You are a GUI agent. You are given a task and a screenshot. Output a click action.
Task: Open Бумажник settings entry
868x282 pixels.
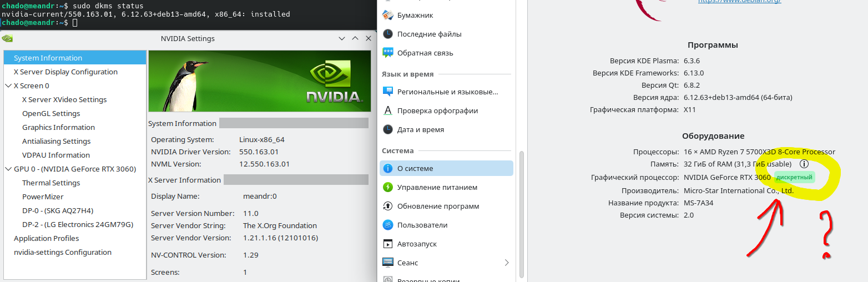click(446, 15)
